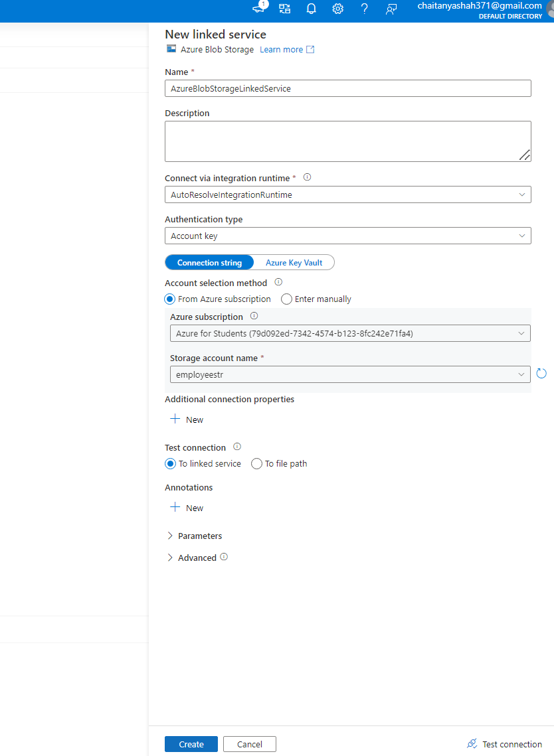Click the info icon beside Azure subscription
554x756 pixels.
pyautogui.click(x=253, y=316)
